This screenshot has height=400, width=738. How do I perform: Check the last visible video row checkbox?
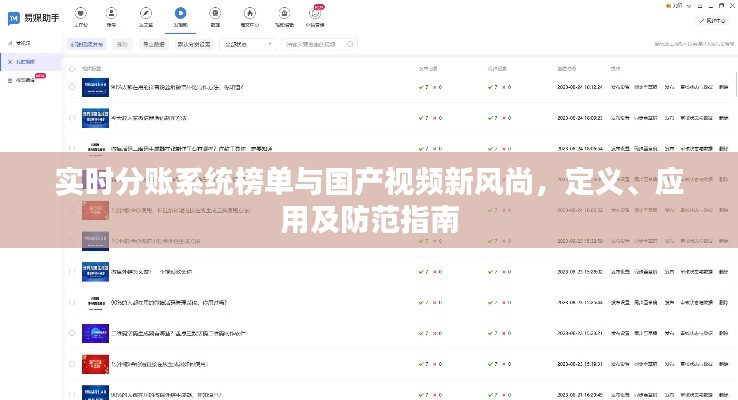pos(71,394)
